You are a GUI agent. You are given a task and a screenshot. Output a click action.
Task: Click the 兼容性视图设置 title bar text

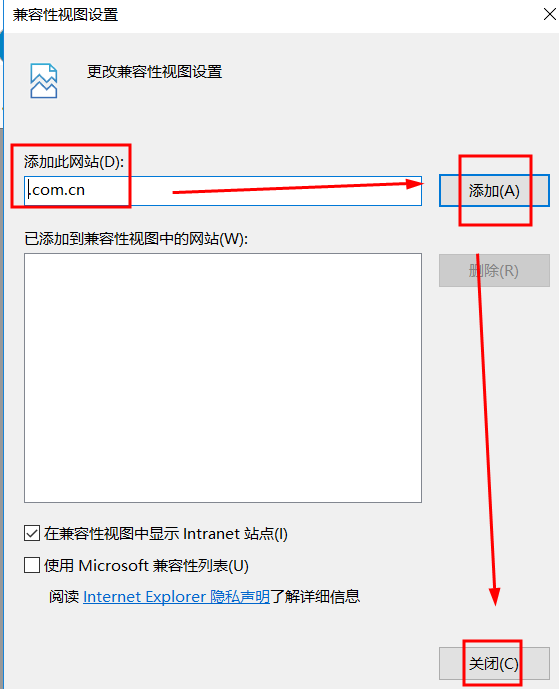point(65,15)
